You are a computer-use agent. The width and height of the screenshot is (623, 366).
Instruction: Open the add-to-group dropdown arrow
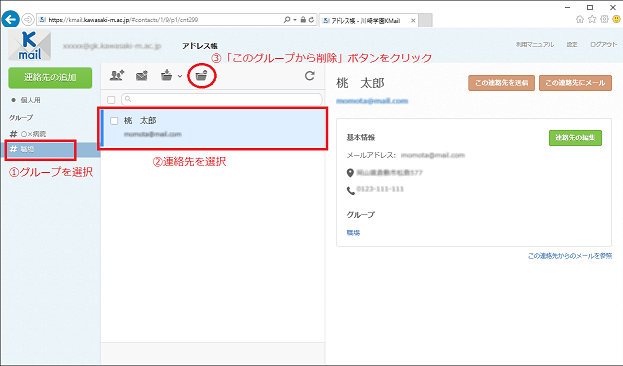coord(180,76)
